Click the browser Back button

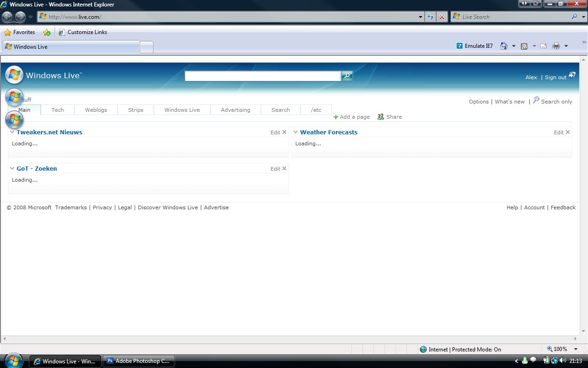pyautogui.click(x=7, y=17)
